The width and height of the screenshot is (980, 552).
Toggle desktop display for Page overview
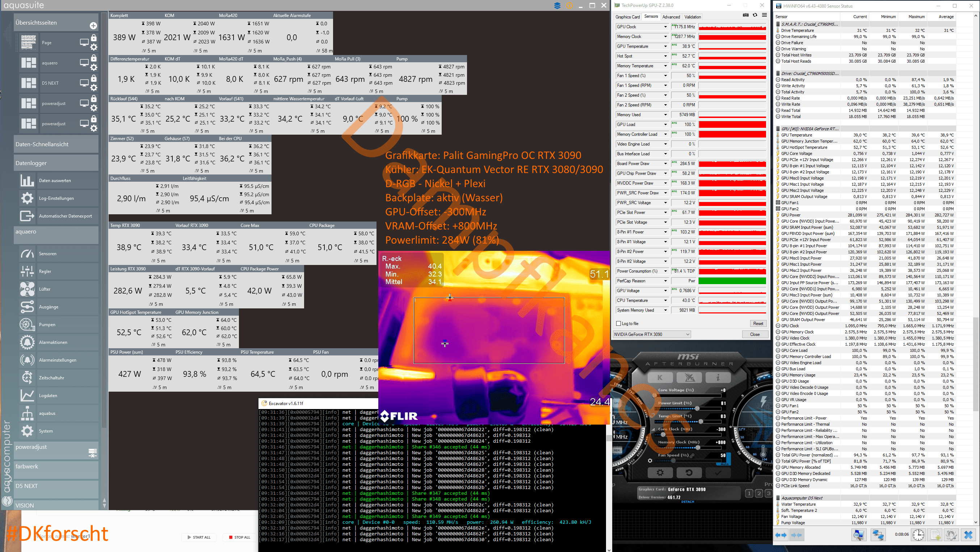pos(84,42)
